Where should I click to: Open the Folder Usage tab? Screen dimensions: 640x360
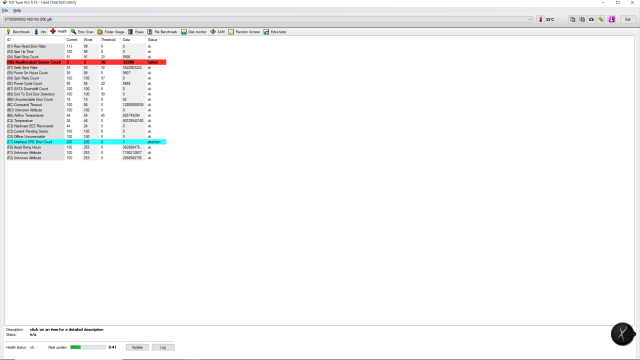pos(111,31)
